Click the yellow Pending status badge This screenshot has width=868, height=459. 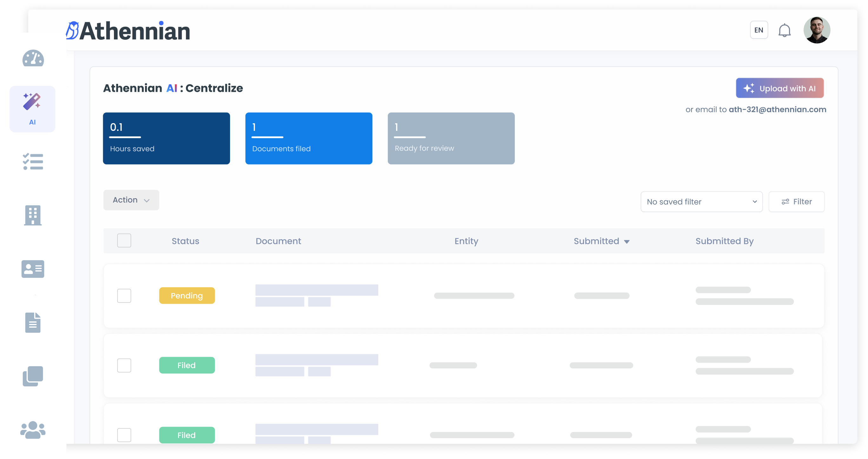coord(187,295)
